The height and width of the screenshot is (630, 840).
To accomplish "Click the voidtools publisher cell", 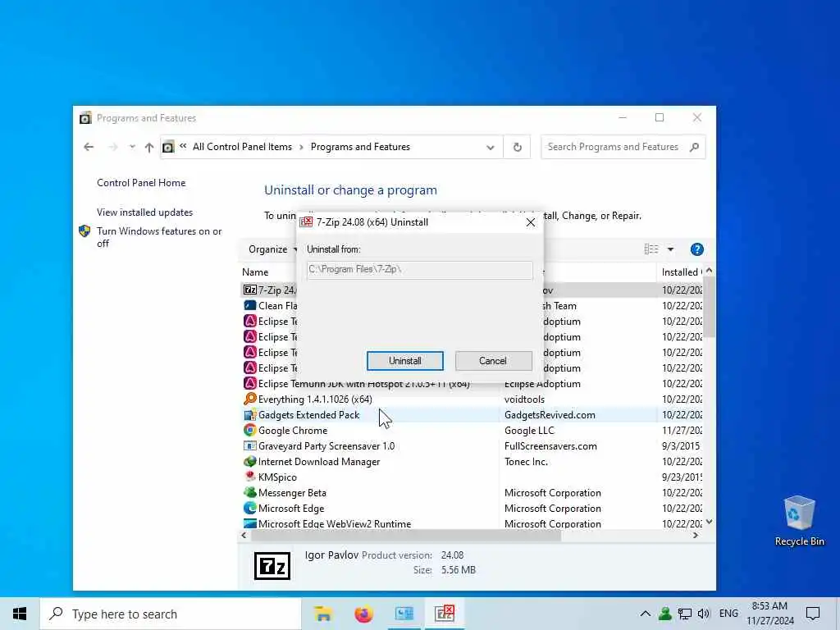I will click(x=524, y=399).
